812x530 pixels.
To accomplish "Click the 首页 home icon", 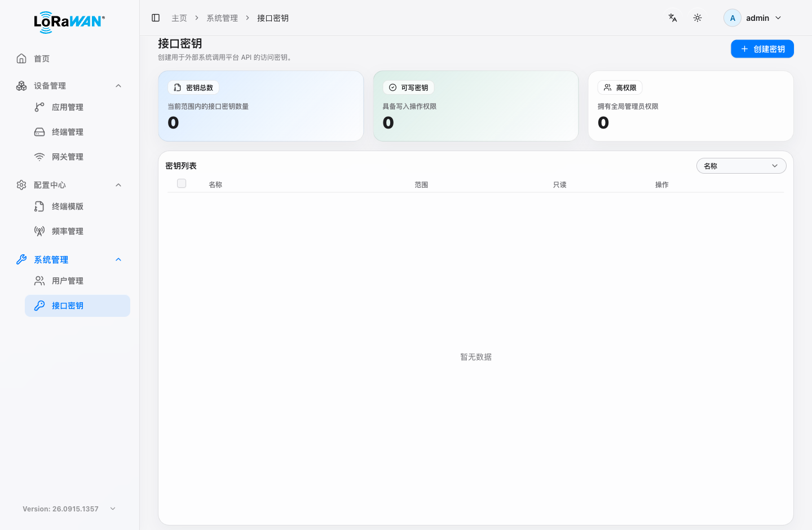I will pyautogui.click(x=21, y=59).
